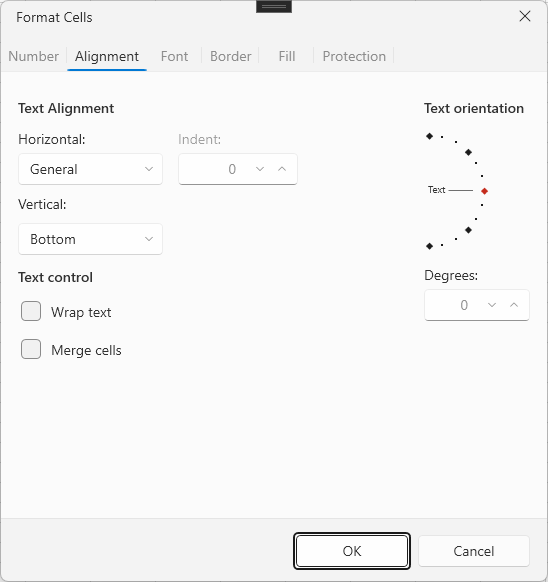This screenshot has height=582, width=548.
Task: Check the Merge cells option
Action: [31, 349]
